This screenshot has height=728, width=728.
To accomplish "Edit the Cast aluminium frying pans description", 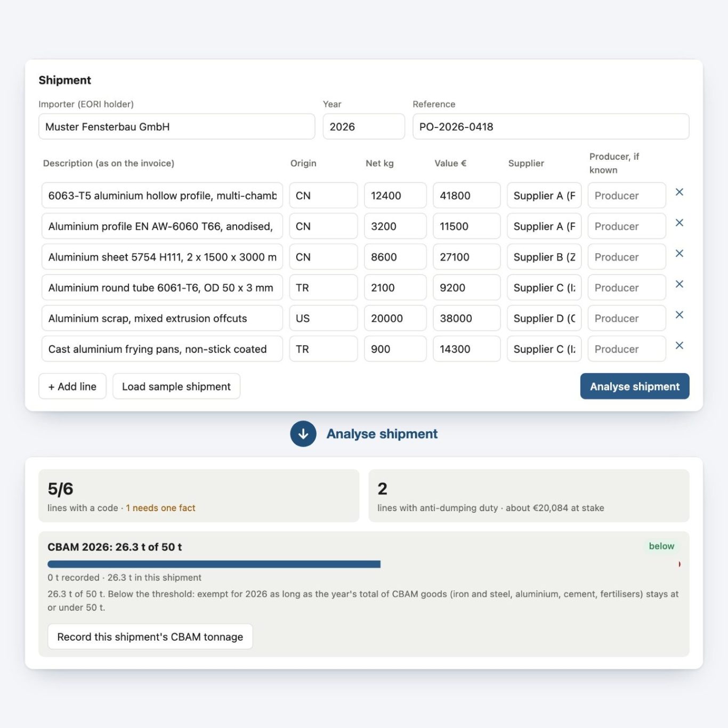I will click(x=162, y=349).
